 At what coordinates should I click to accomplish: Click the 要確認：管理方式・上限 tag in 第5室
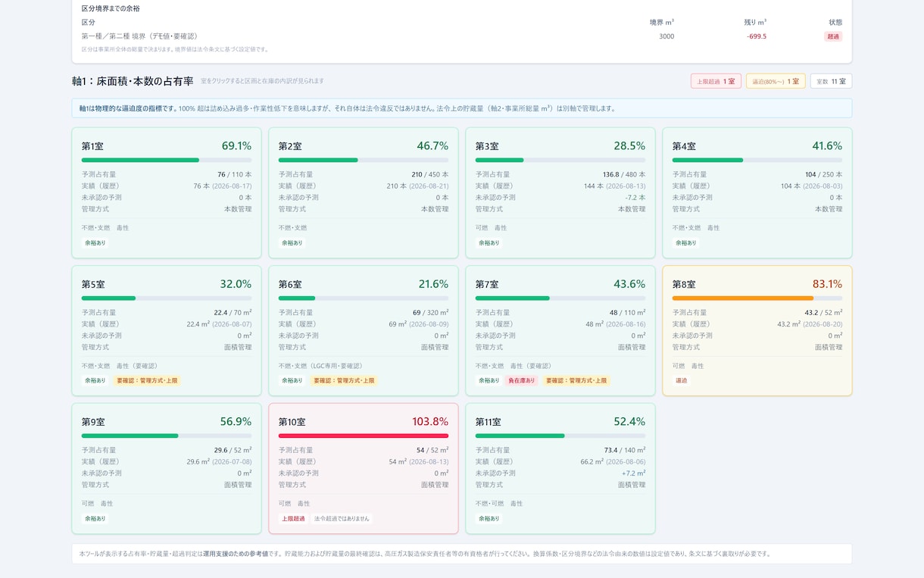point(147,380)
